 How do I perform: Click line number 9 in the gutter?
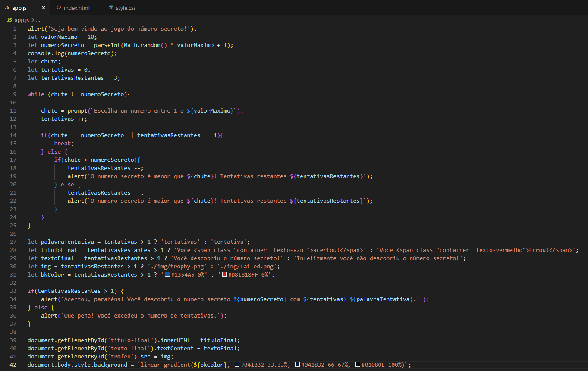pyautogui.click(x=15, y=94)
